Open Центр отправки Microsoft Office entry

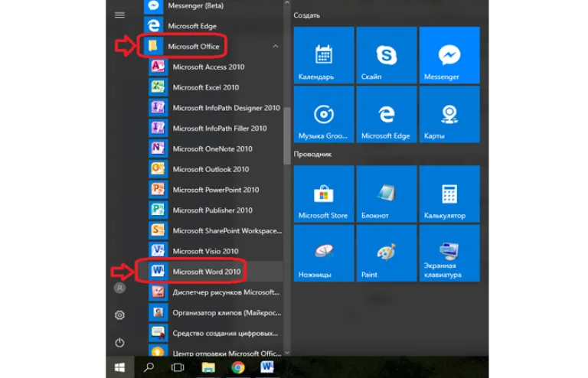tap(216, 351)
